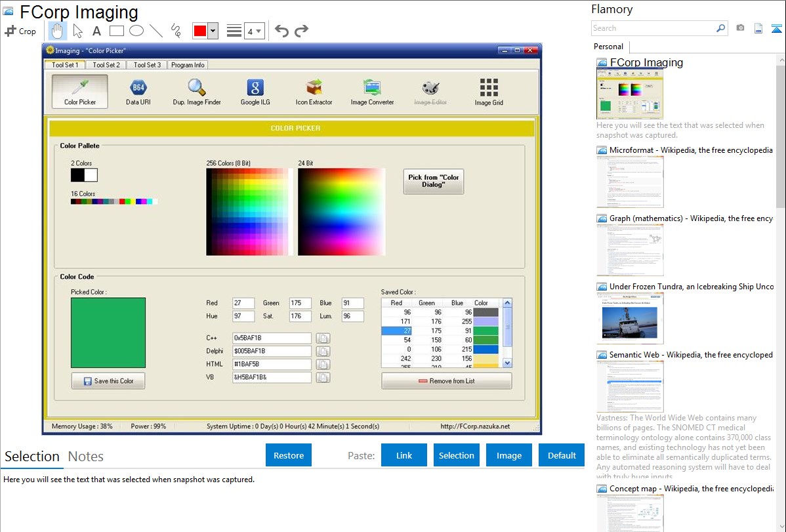Open the Microformat Wikipedia snapshot thumbnail

point(630,182)
